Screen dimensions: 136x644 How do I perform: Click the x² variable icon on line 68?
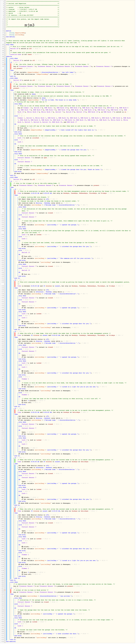(x=18, y=150)
